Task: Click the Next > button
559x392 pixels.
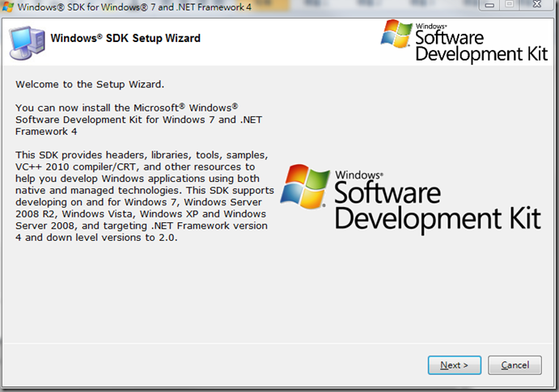Action: [x=455, y=365]
